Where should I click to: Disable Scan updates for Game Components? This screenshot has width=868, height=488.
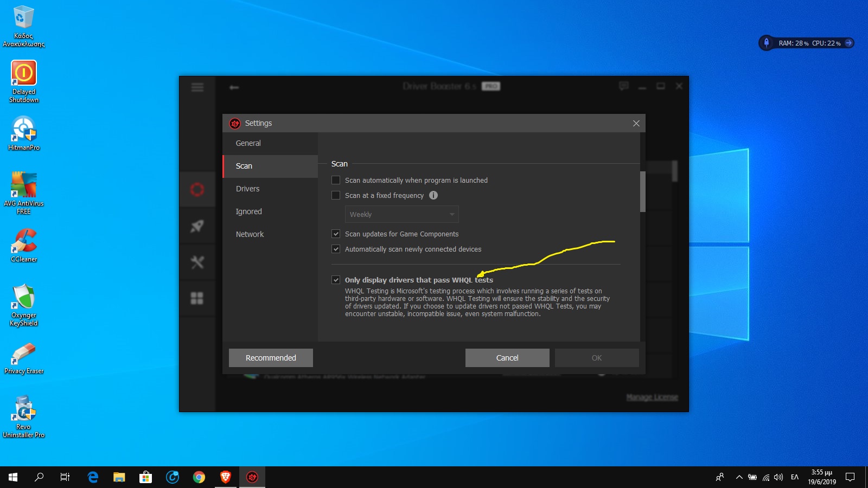(336, 234)
